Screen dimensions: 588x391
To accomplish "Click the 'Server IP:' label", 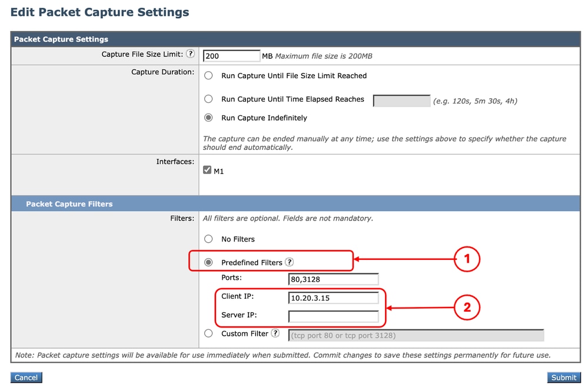I will tap(239, 315).
